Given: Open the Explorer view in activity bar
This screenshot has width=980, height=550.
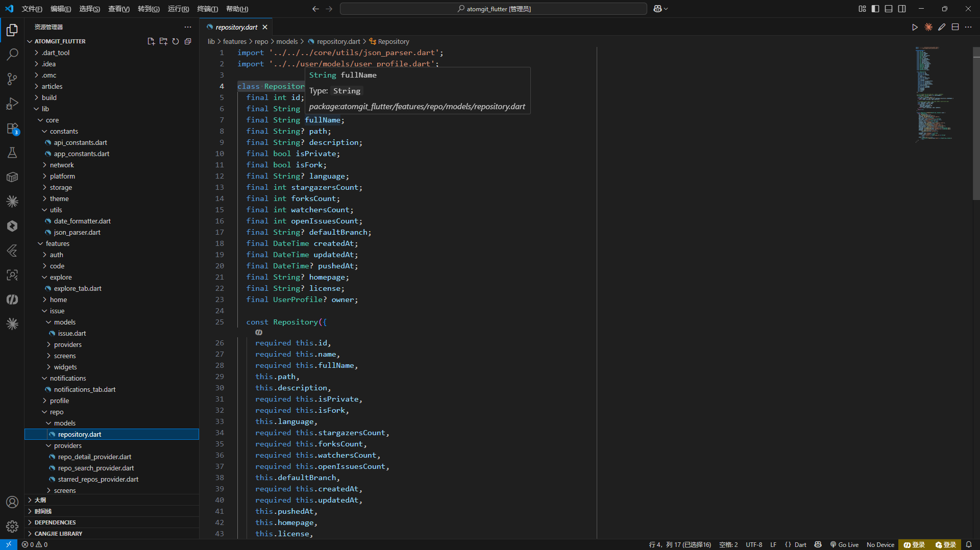Looking at the screenshot, I should click(12, 30).
